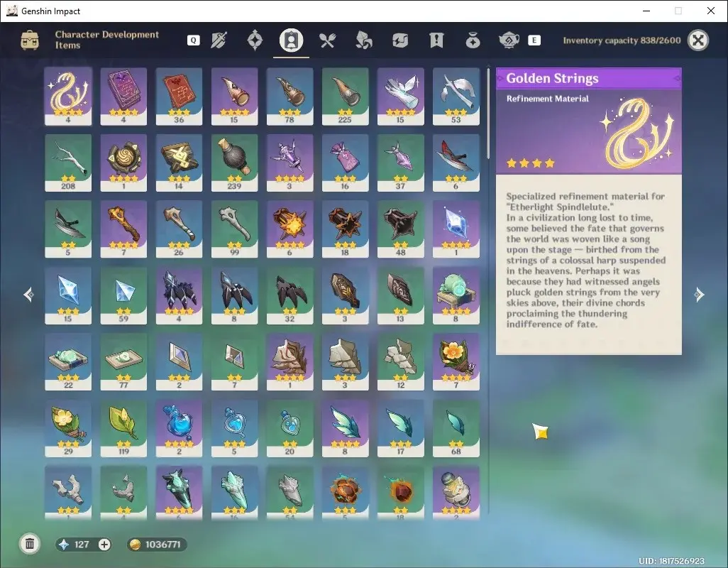Click the Inventory capacity 838/2600 text
Screen dimensions: 728x568
click(622, 40)
